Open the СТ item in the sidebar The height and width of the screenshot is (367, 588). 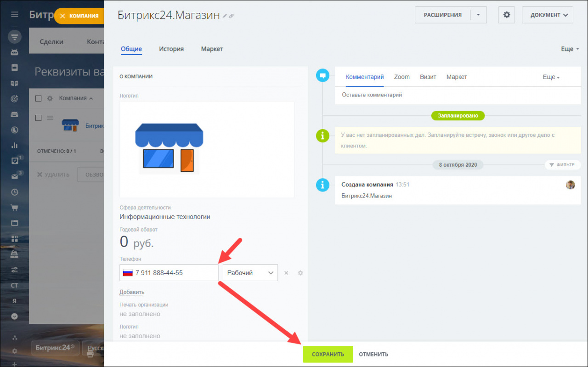pos(15,285)
